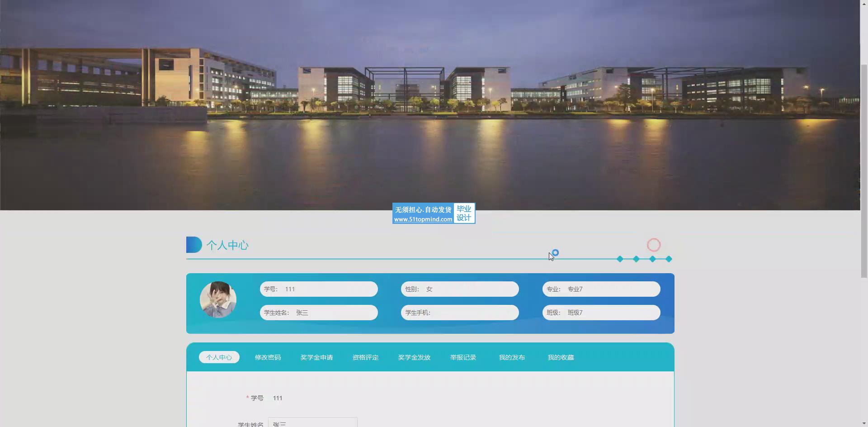Image resolution: width=868 pixels, height=427 pixels.
Task: Click the student avatar photo
Action: (x=218, y=299)
